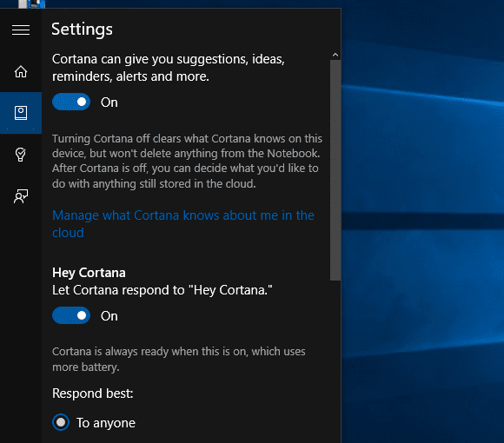Click the "To anyone" option label

(x=106, y=423)
